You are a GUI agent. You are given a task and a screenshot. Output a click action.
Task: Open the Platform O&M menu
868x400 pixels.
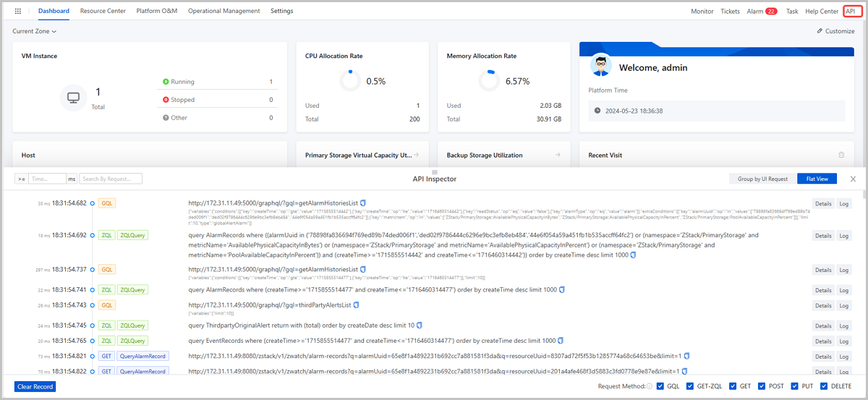tap(156, 12)
